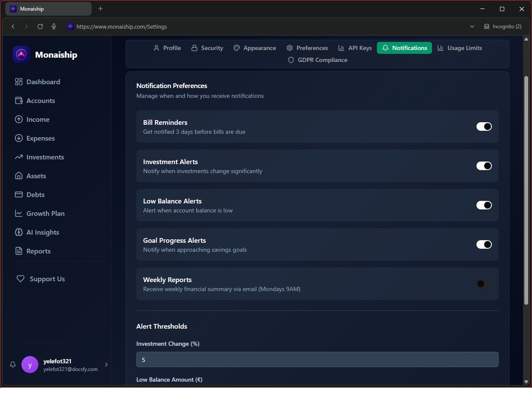Click the site favicon in address bar

coord(71,26)
